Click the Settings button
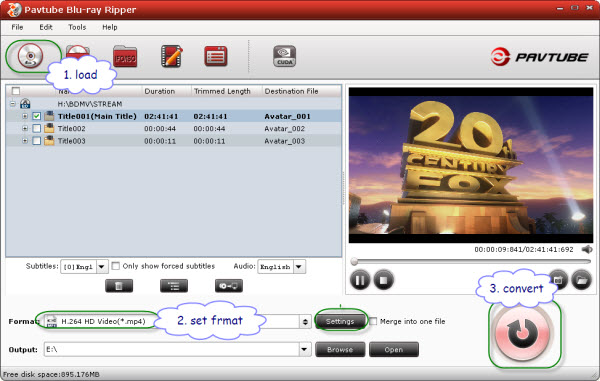The image size is (600, 381). (340, 321)
